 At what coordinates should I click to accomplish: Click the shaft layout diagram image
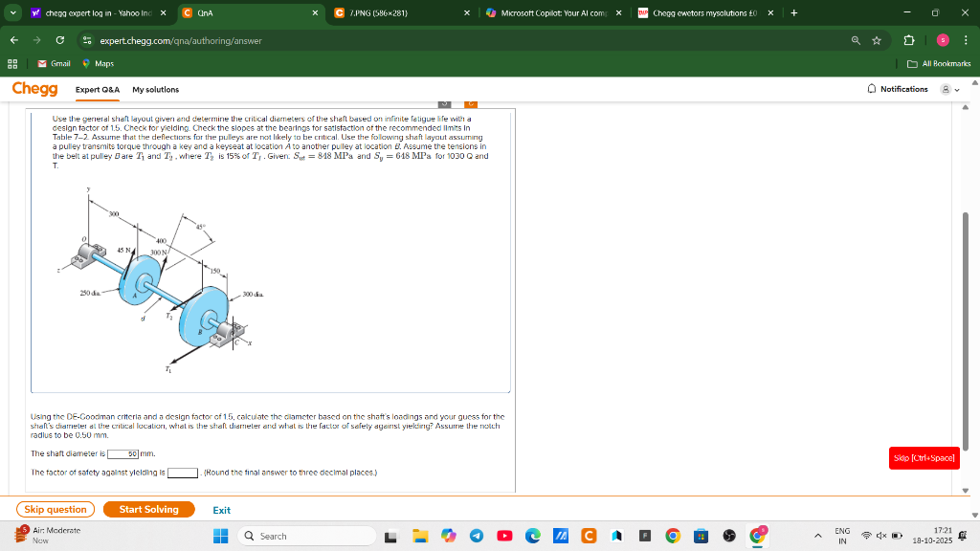click(x=161, y=280)
